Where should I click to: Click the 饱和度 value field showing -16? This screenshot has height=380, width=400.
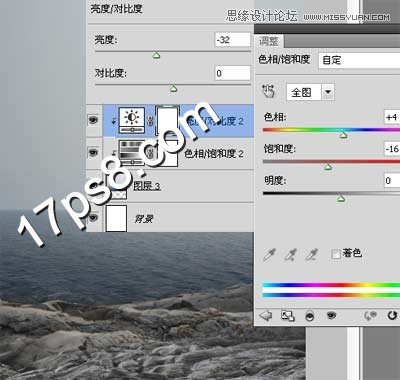[392, 149]
